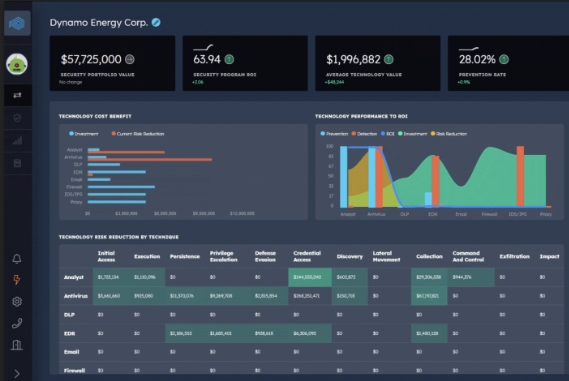This screenshot has height=381, width=569.
Task: Click the building organization icon
Action: (17, 345)
